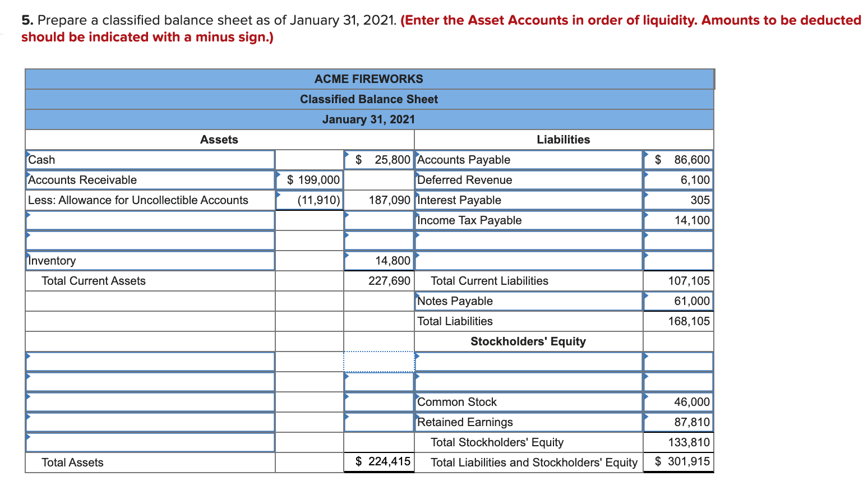Click the Total Current Assets label

pyautogui.click(x=93, y=281)
